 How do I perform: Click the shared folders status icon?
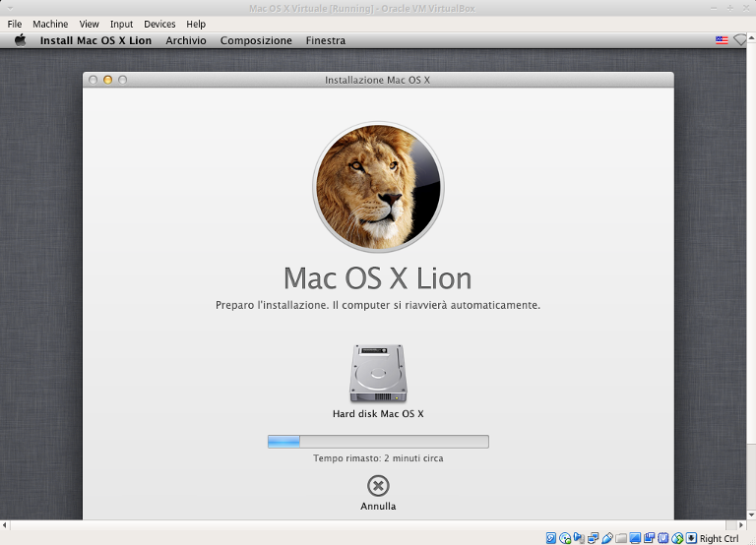point(621,538)
